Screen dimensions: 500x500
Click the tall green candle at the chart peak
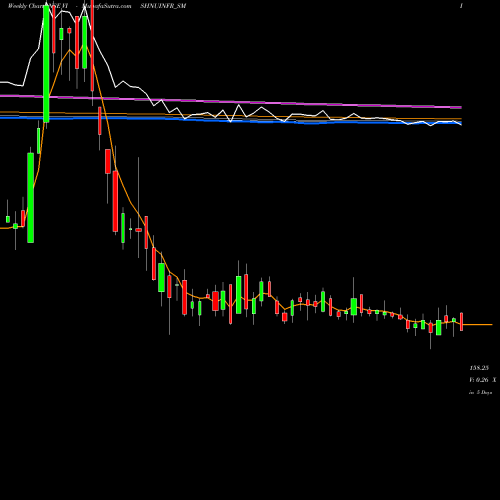point(46,64)
